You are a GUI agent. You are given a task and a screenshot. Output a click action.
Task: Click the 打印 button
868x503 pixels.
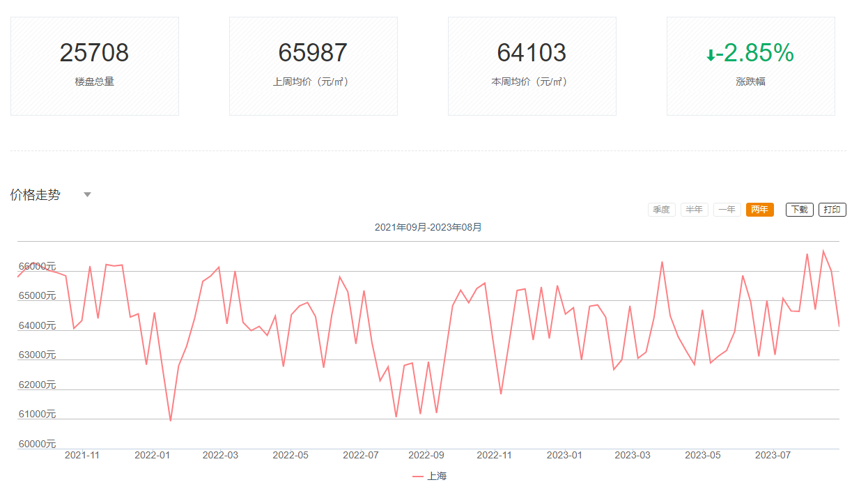[832, 210]
